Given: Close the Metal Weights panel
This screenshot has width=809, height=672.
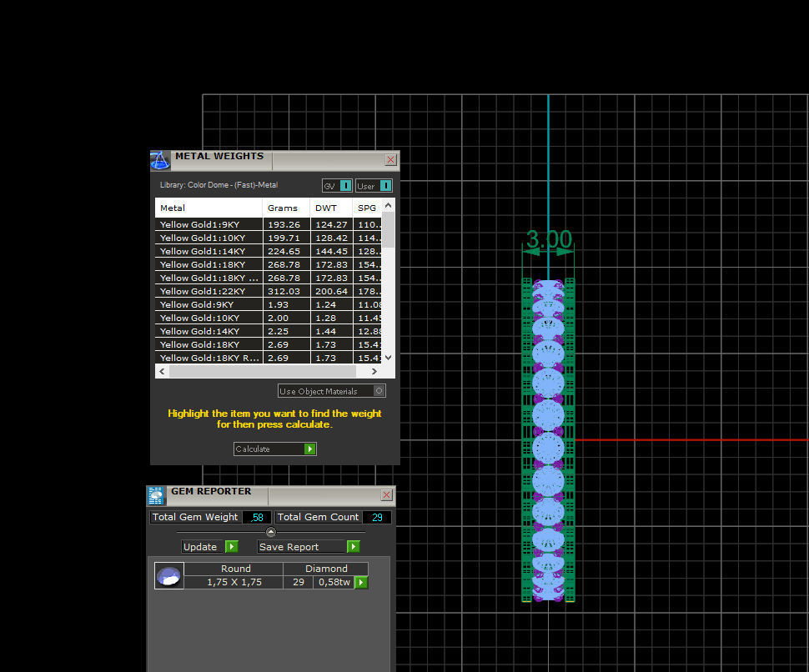Looking at the screenshot, I should pos(390,160).
